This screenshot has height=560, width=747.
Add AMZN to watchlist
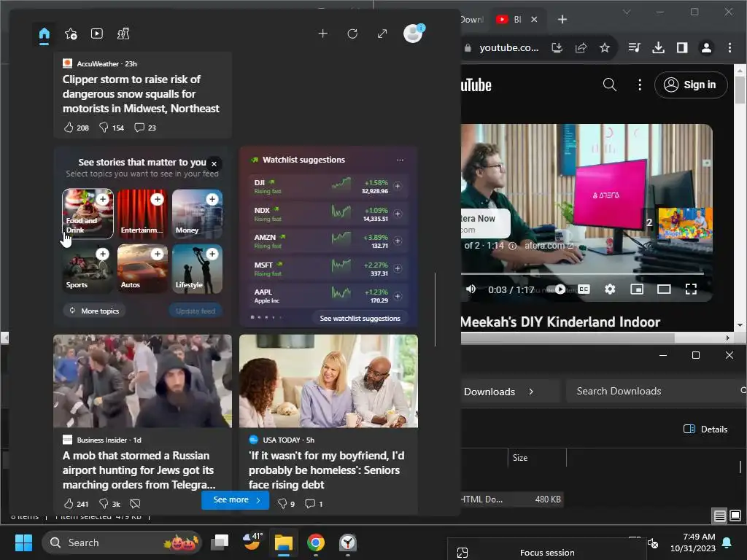(x=398, y=241)
